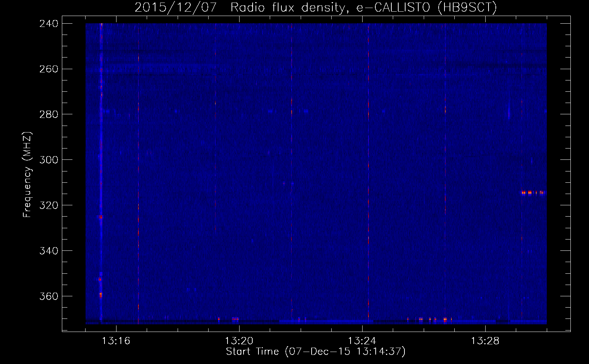Click the 280 frequency tick label

tap(49, 115)
